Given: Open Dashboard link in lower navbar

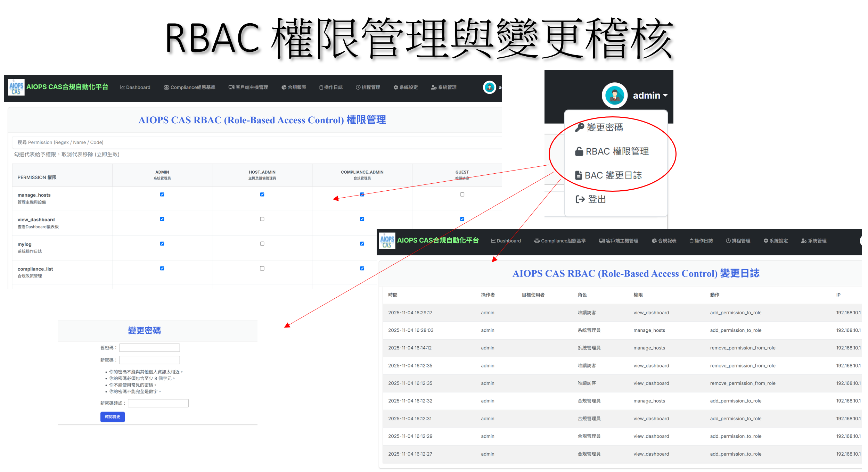Looking at the screenshot, I should pos(506,241).
